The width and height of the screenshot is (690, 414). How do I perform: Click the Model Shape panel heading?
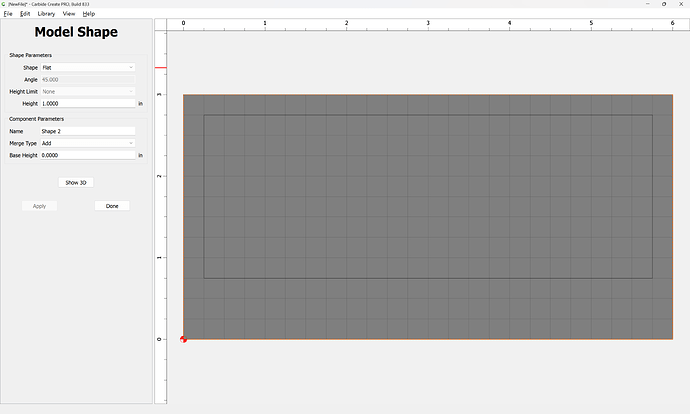[x=76, y=32]
